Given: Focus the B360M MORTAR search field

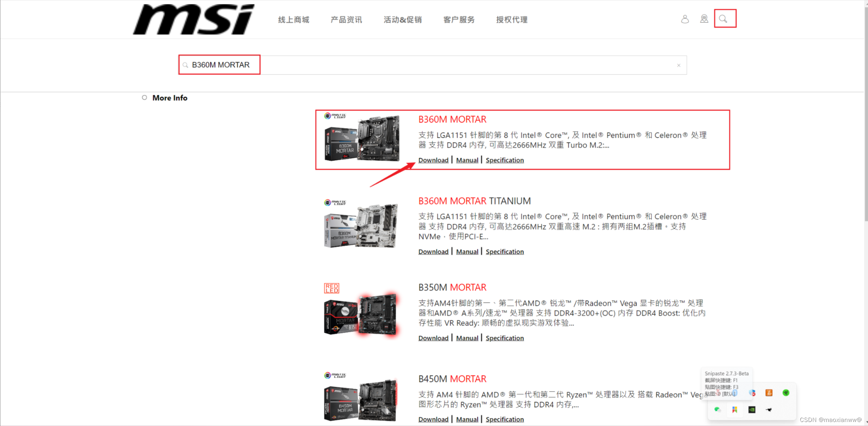Looking at the screenshot, I should tap(433, 65).
